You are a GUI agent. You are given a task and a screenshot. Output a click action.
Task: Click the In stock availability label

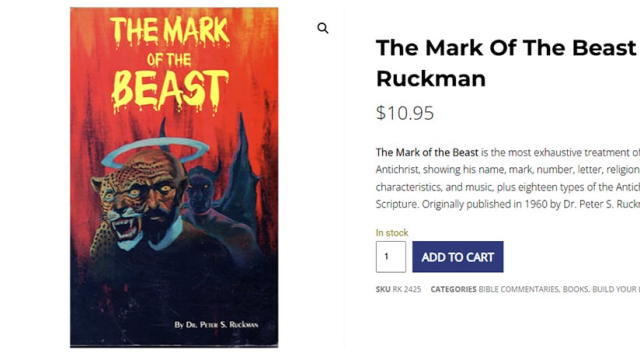[392, 233]
